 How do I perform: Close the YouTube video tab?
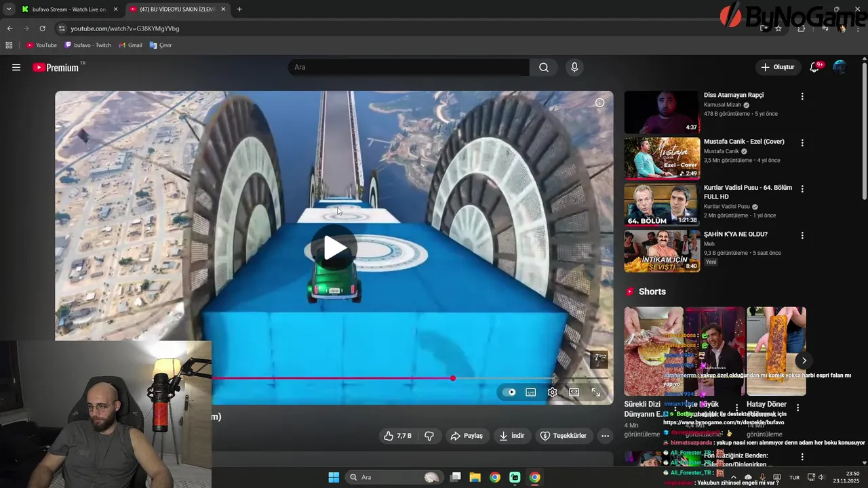pos(222,9)
